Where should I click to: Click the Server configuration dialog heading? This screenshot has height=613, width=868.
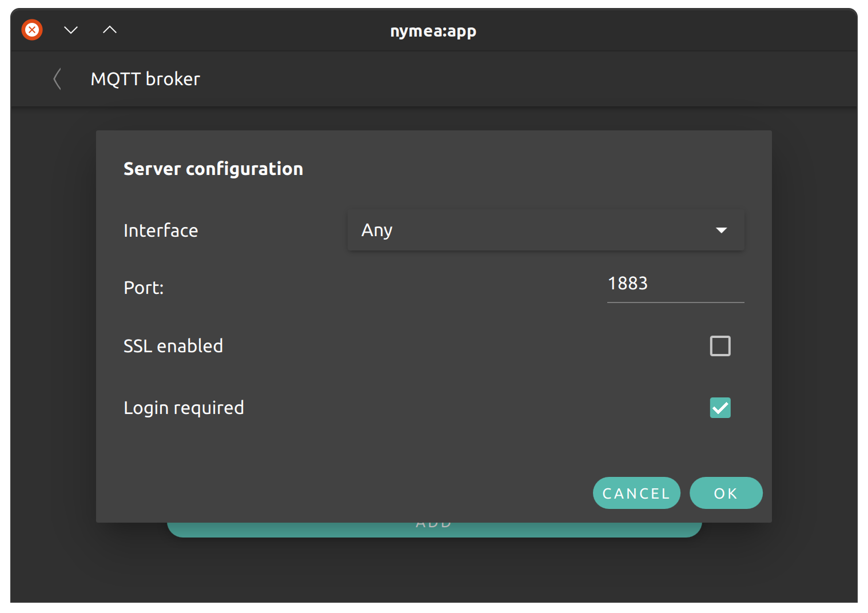coord(213,169)
